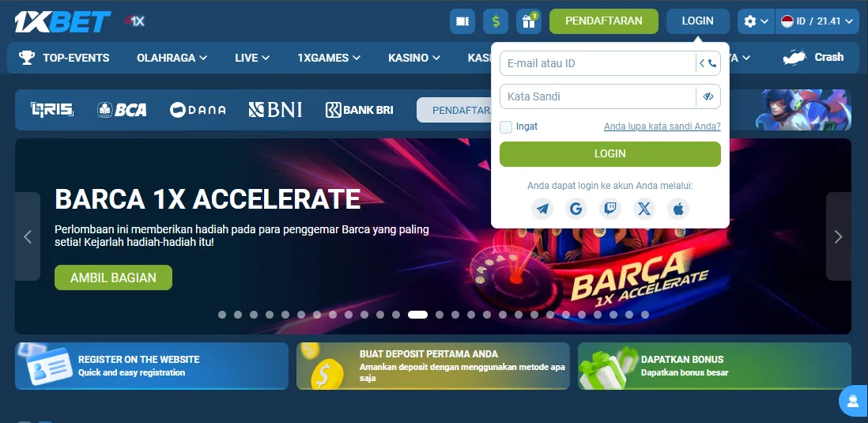This screenshot has width=868, height=423.
Task: Click the Telegram login icon
Action: click(x=542, y=209)
